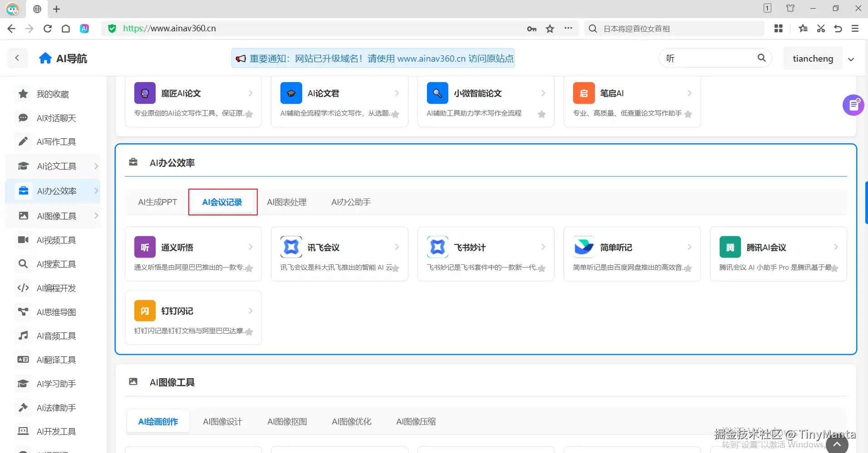Click the 通义听悟 app icon
Image resolution: width=868 pixels, height=453 pixels.
[144, 247]
